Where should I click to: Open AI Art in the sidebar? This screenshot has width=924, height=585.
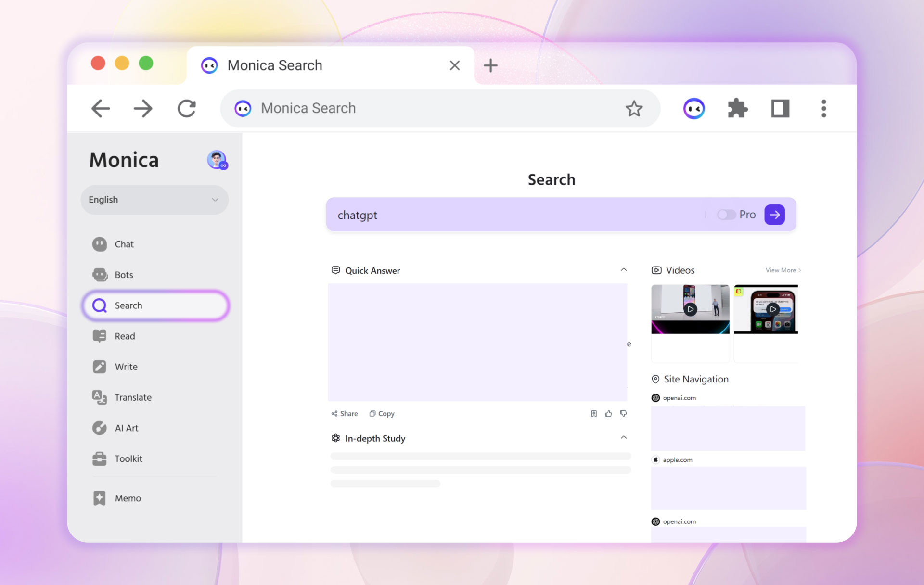[126, 428]
